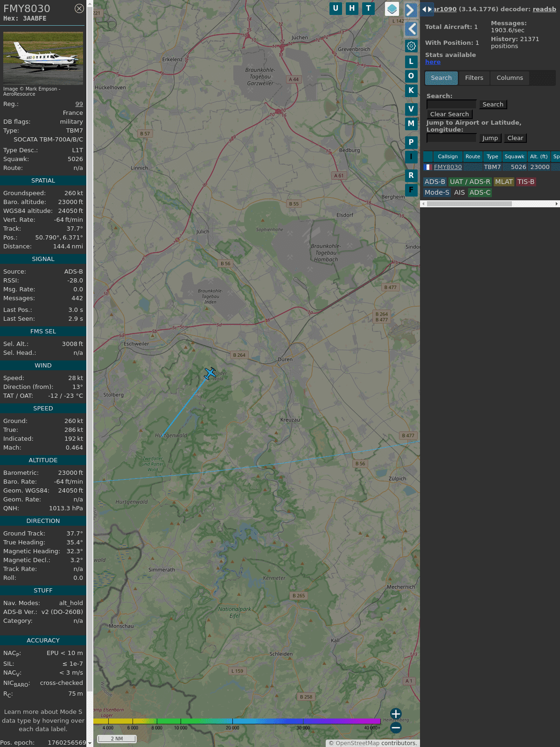The height and width of the screenshot is (747, 560).
Task: Open the stats 'here' link
Action: tap(433, 62)
